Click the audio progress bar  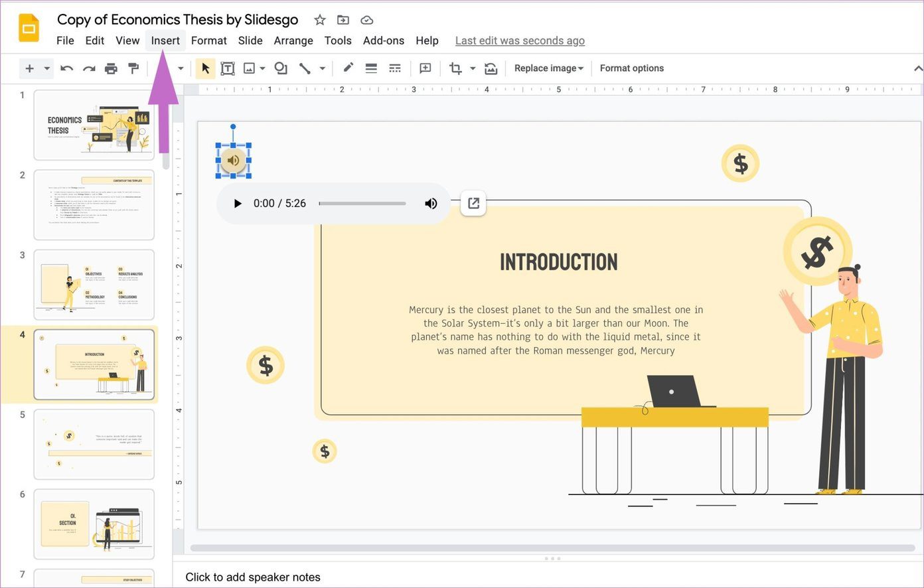click(362, 203)
